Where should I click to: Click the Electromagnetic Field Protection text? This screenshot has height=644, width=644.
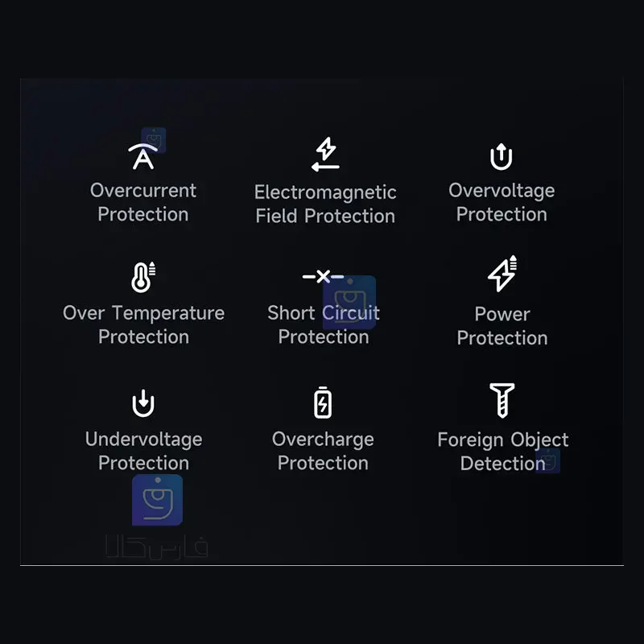point(325,204)
